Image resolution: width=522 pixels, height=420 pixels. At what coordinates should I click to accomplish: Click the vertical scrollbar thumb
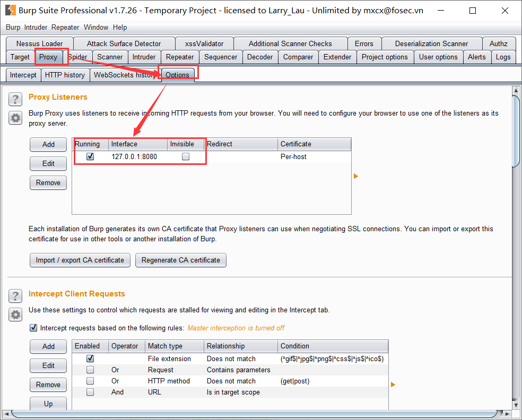click(x=516, y=131)
